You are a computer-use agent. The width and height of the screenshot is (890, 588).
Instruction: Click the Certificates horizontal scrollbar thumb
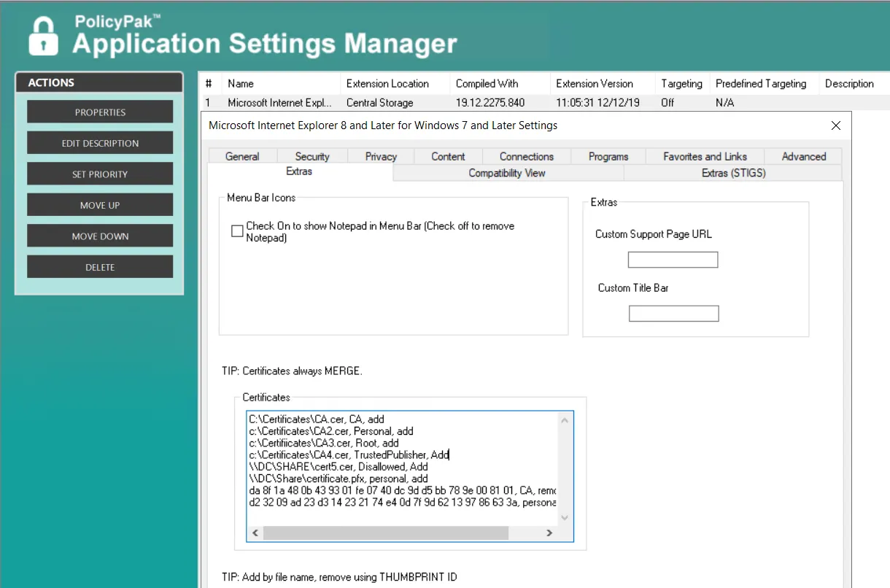[385, 533]
